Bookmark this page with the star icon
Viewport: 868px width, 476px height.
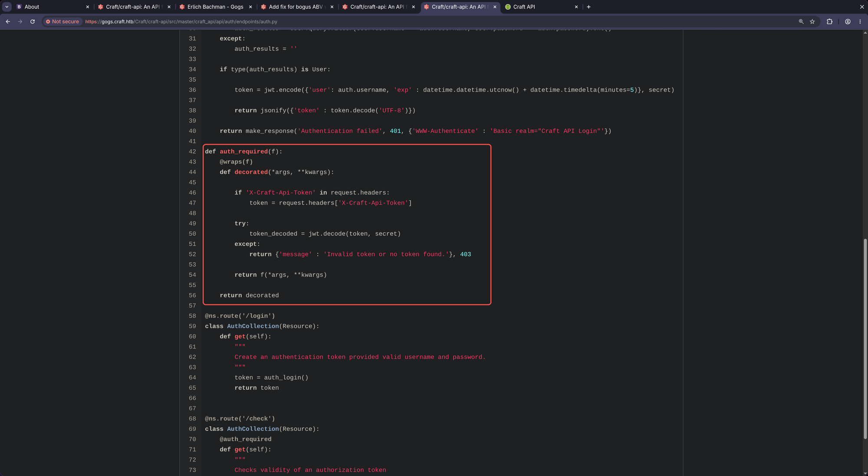pos(812,21)
